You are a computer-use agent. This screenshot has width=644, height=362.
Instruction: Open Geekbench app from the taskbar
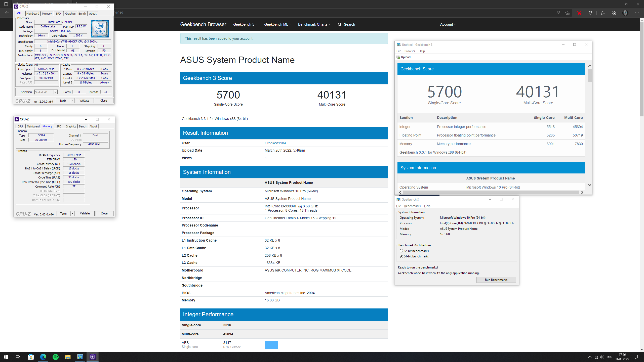80,357
